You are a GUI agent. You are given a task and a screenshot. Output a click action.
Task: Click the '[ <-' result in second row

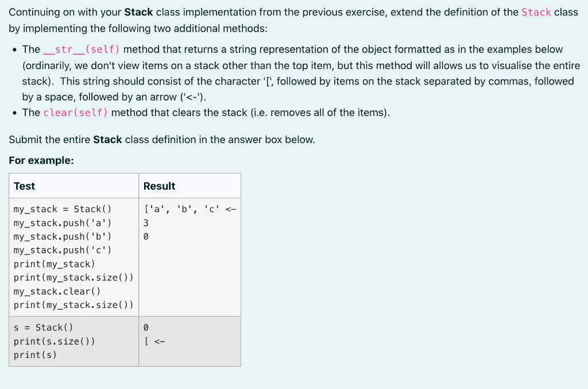pos(154,341)
